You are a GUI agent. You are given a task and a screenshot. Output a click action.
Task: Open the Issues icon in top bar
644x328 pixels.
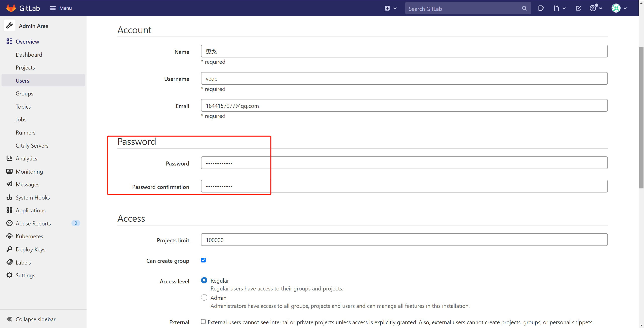541,8
